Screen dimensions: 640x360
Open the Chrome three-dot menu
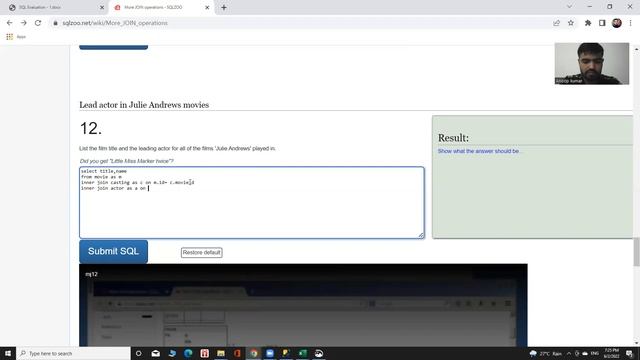click(x=631, y=23)
